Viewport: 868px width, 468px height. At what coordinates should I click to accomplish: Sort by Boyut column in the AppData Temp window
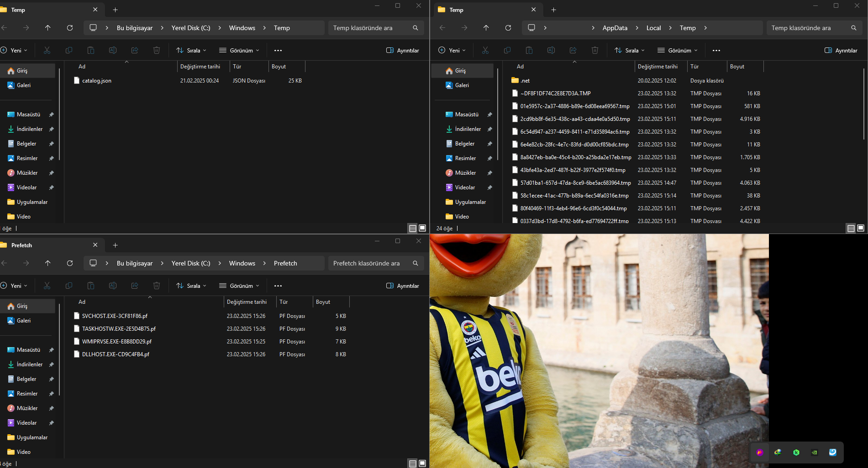point(744,67)
